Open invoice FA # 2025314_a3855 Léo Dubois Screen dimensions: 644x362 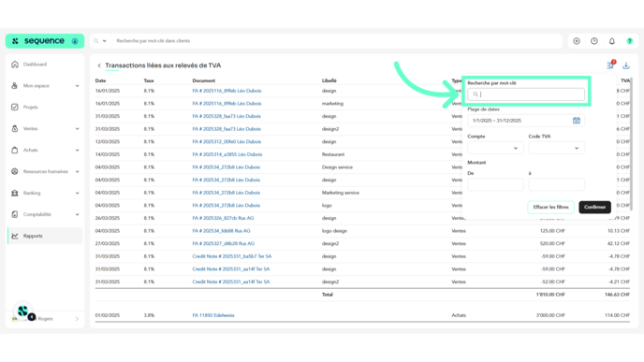(227, 154)
